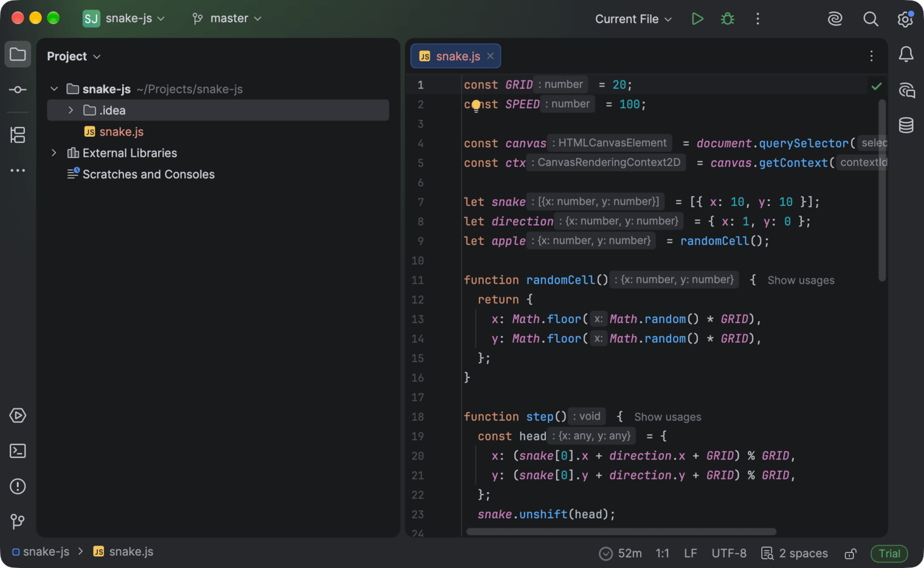Open the Current File run configuration dropdown
Viewport: 924px width, 568px height.
point(633,19)
